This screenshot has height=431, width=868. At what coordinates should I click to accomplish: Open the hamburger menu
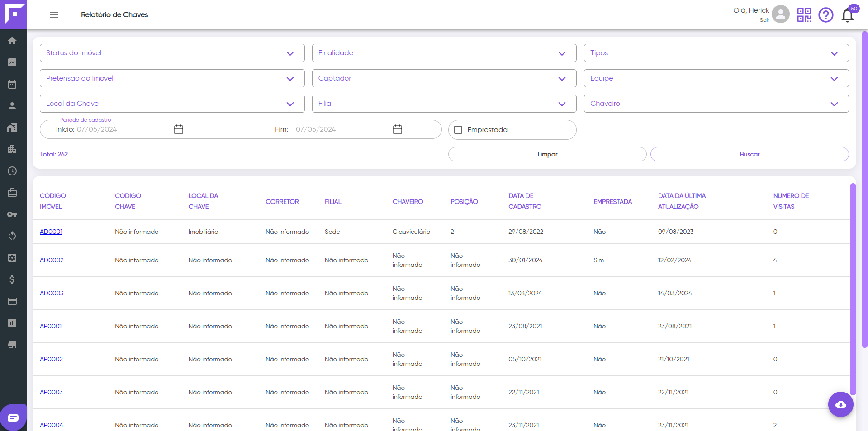pos(54,15)
